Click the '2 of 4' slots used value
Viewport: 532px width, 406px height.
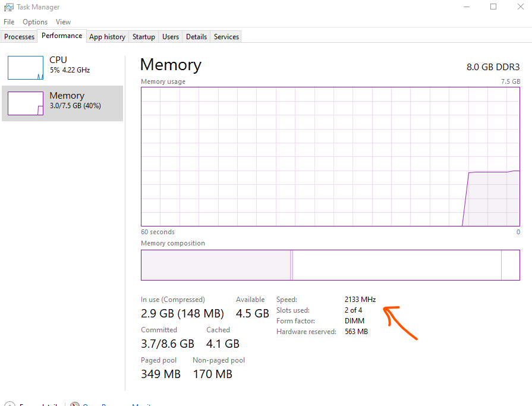tap(353, 310)
